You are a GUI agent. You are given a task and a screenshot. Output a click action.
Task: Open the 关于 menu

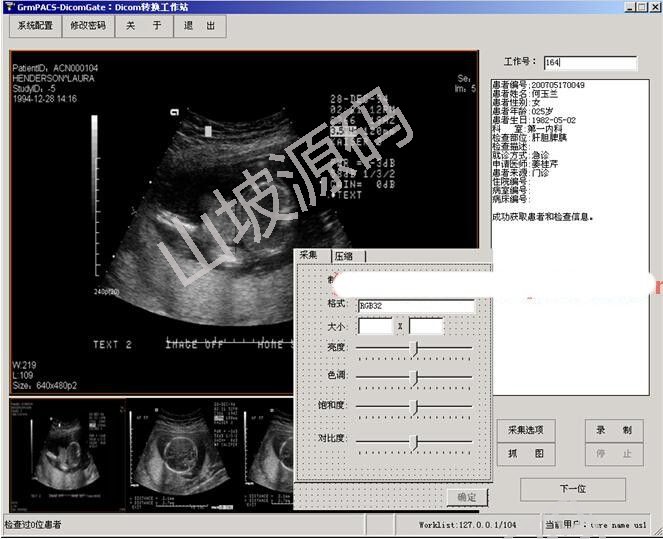tap(143, 26)
